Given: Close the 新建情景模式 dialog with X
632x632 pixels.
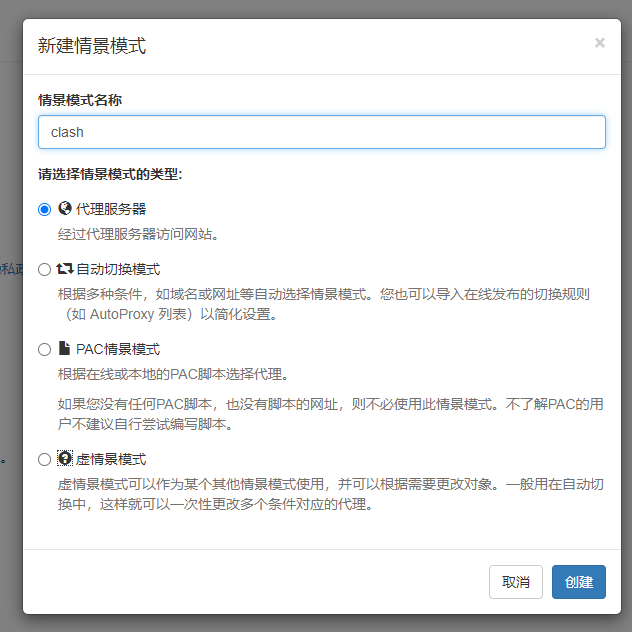Looking at the screenshot, I should pyautogui.click(x=600, y=43).
